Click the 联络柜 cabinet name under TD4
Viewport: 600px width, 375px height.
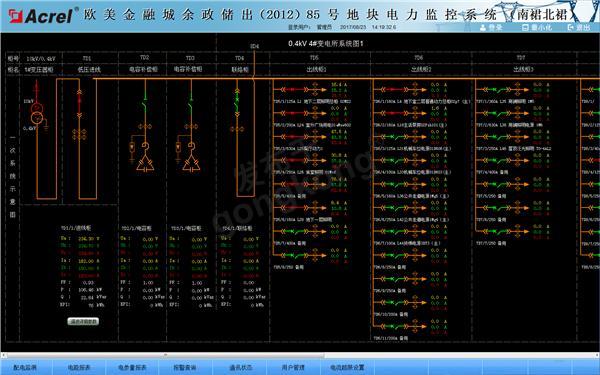[240, 70]
